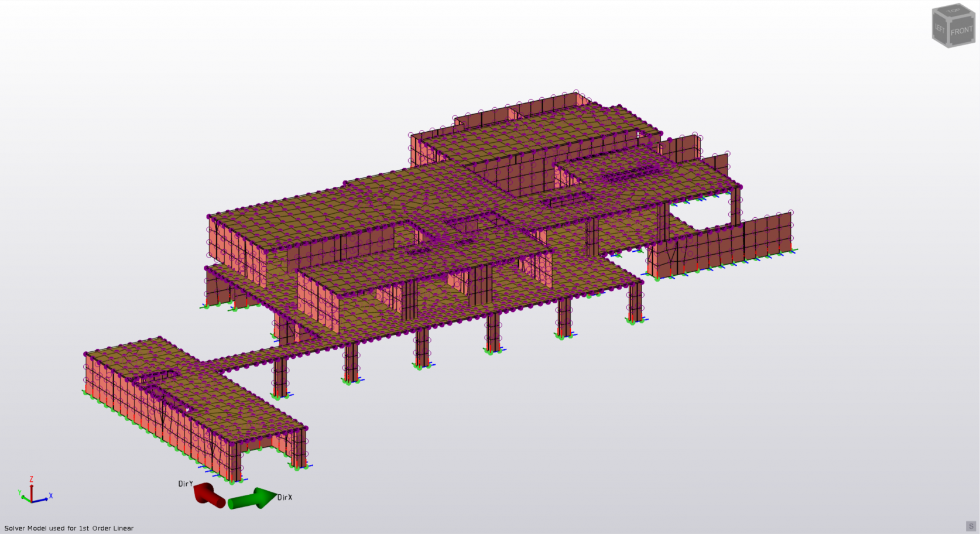
Task: Select the long freestanding wall at far right
Action: 726,246
